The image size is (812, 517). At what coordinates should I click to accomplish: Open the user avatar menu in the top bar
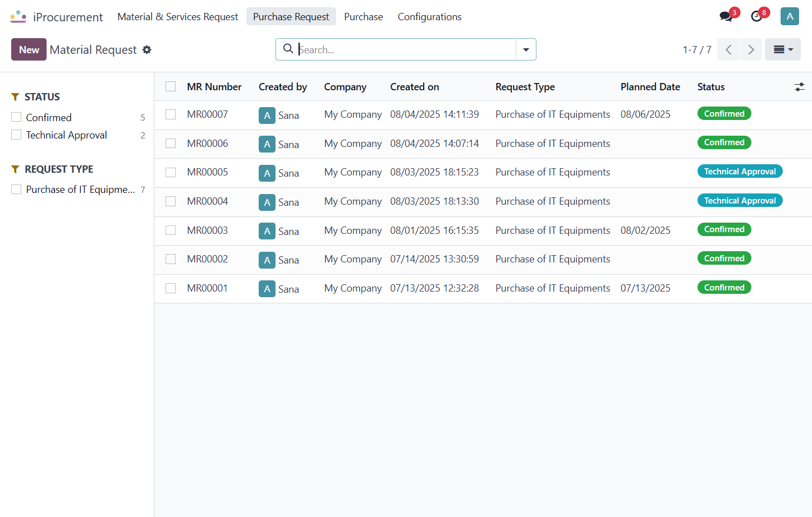(790, 16)
